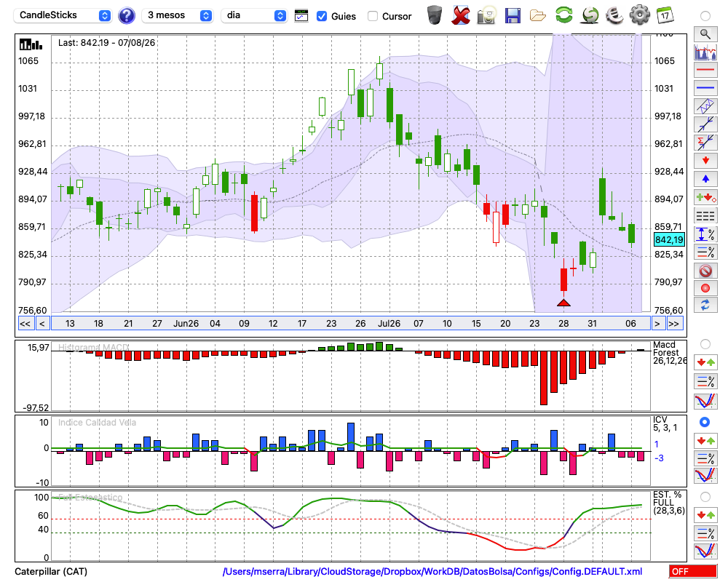Click the magnifying glass zoom tool
728x582 pixels.
coord(705,34)
